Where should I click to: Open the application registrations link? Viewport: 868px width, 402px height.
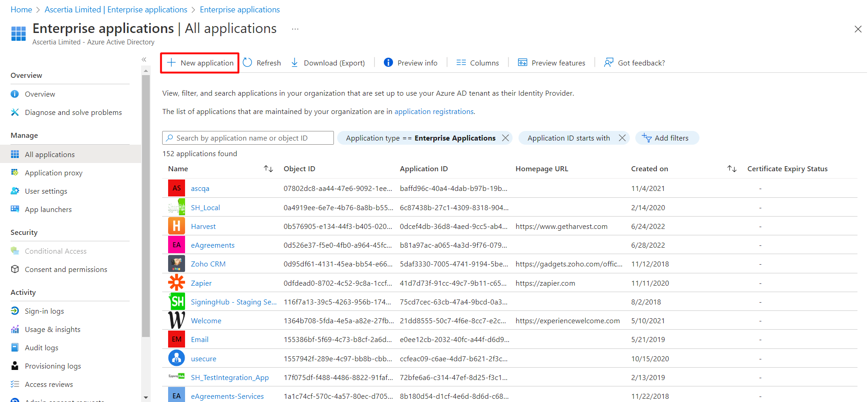[x=434, y=112]
